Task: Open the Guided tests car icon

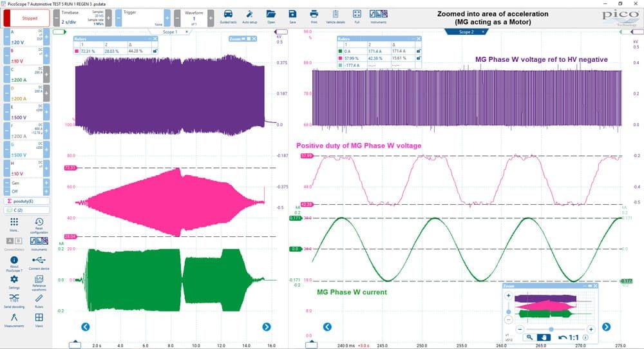Action: click(228, 17)
